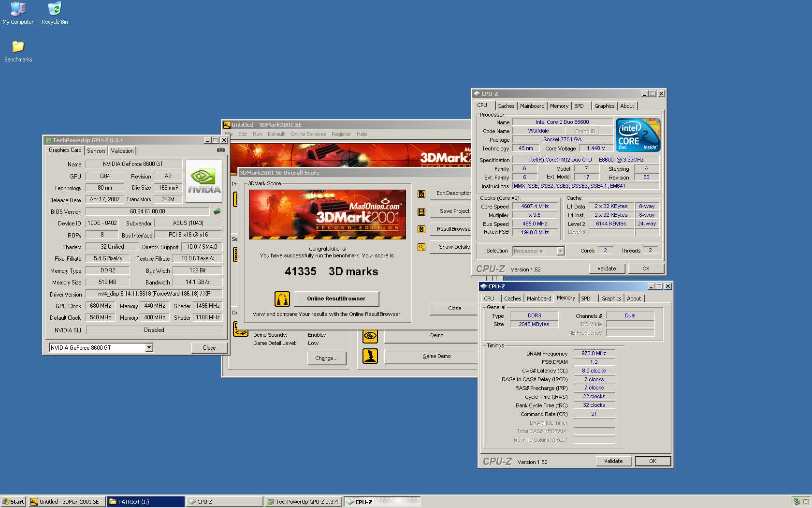
Task: Open Processor #1 selection dropdown in CPU-Z
Action: pyautogui.click(x=560, y=251)
